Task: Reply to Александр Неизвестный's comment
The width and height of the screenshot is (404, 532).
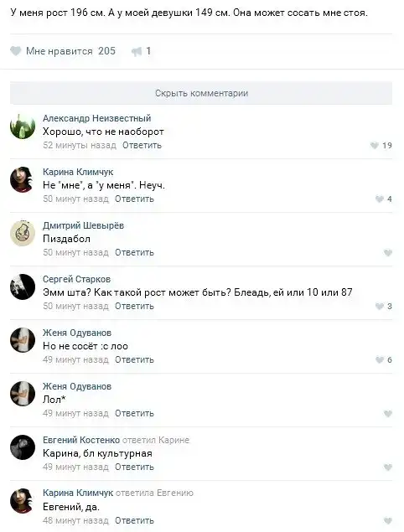Action: tap(142, 145)
